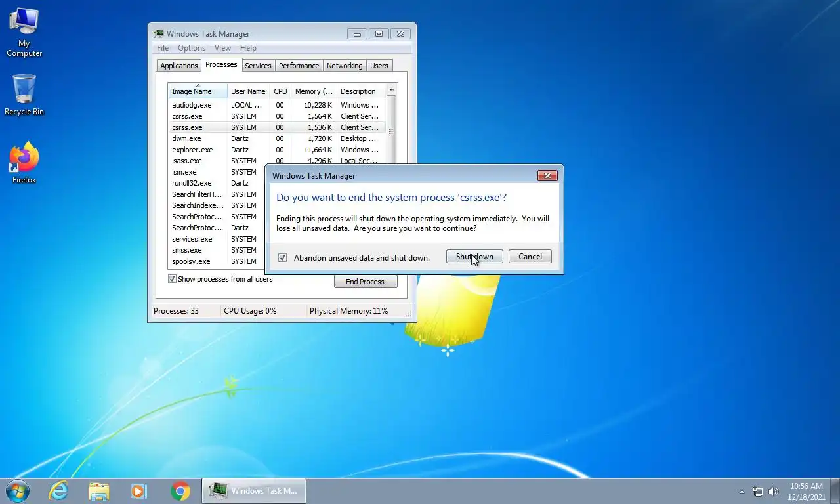Click the clock showing 10:56 AM
The image size is (840, 504).
(807, 492)
